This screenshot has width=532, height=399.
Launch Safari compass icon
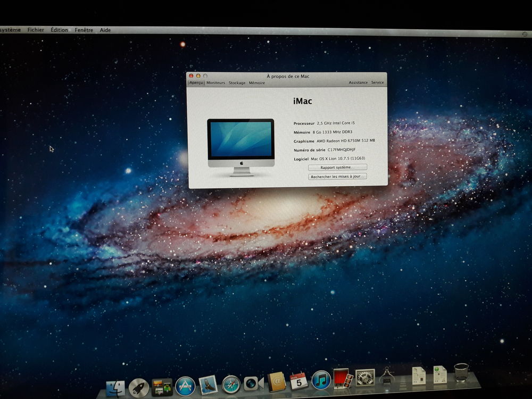[x=231, y=385]
